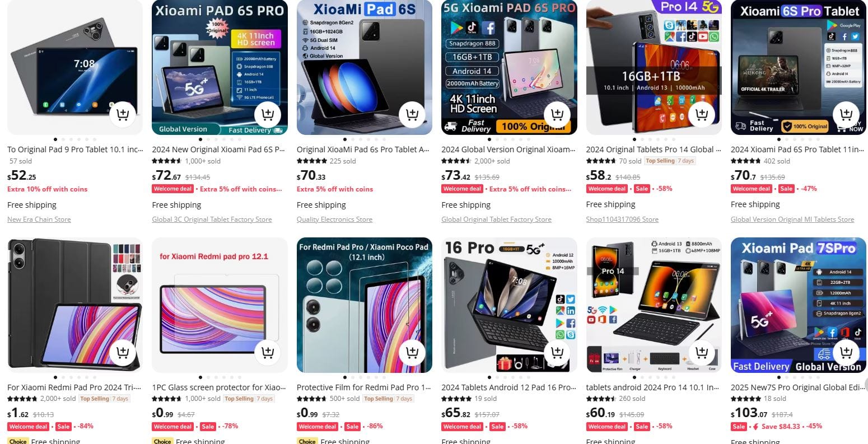Image resolution: width=868 pixels, height=444 pixels.
Task: Open Global Version Original MI Tablets Store
Action: (792, 219)
